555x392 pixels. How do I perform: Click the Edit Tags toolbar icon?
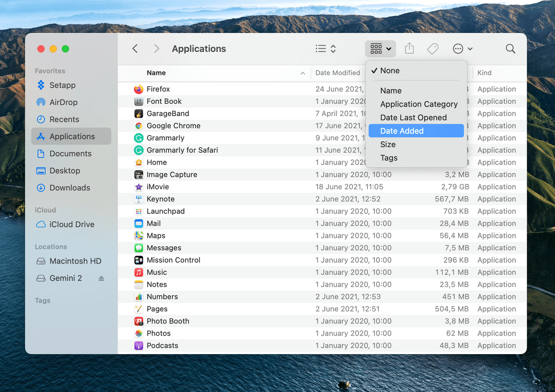(433, 48)
